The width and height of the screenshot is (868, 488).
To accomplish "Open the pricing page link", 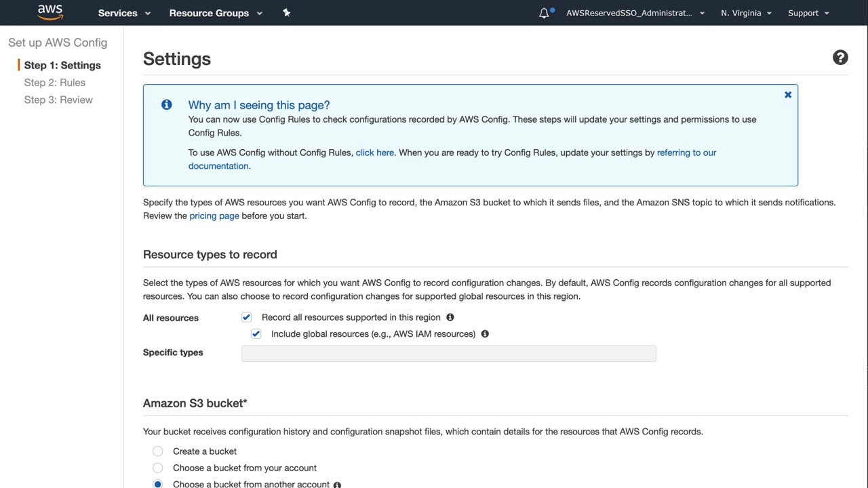I will coord(214,216).
